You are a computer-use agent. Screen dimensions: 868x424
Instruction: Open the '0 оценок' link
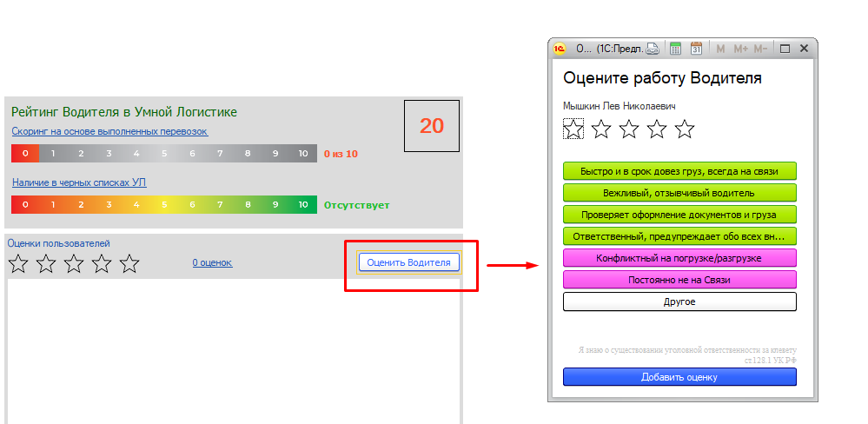(x=213, y=263)
